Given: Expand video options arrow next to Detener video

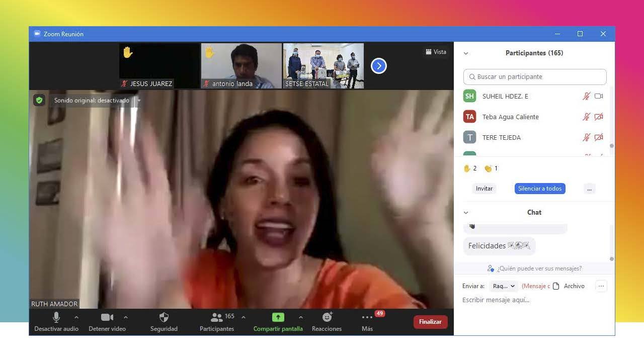Looking at the screenshot, I should 126,317.
